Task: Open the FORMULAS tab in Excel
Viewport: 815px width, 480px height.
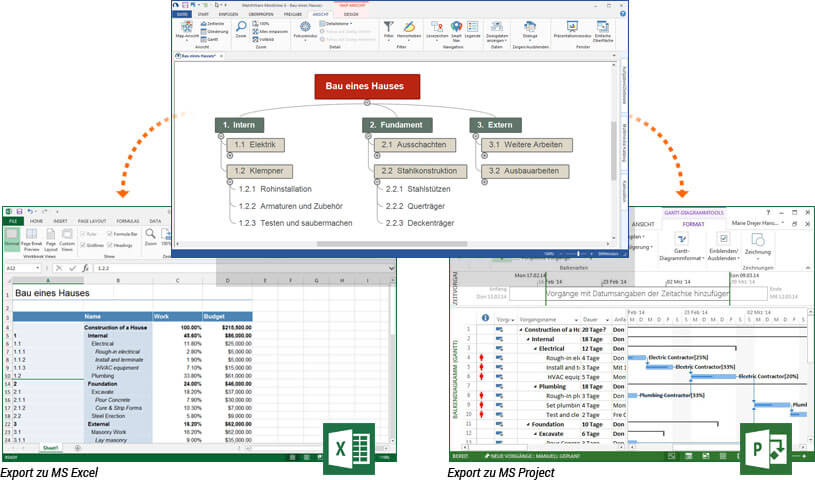Action: coord(127,221)
